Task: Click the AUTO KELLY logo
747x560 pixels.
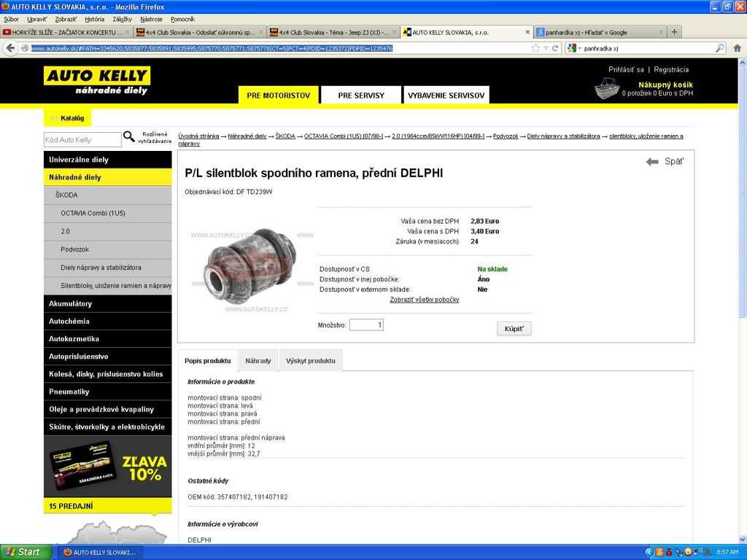Action: click(x=97, y=80)
